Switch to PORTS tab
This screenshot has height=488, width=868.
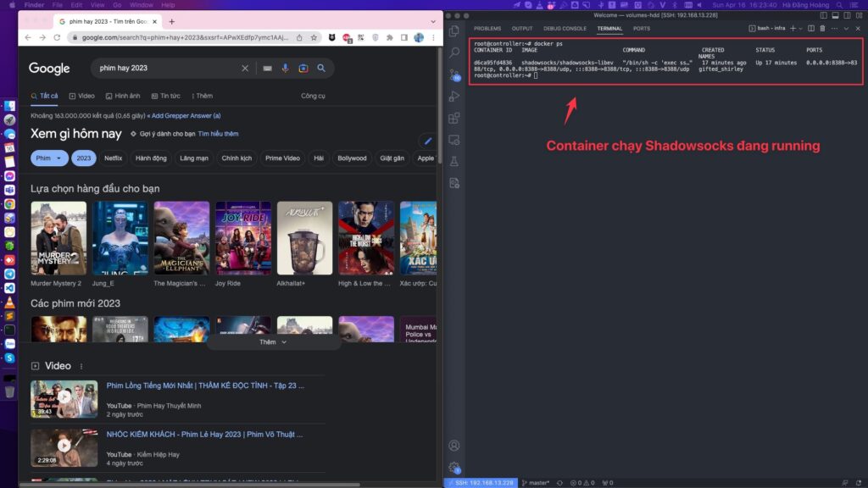tap(642, 28)
